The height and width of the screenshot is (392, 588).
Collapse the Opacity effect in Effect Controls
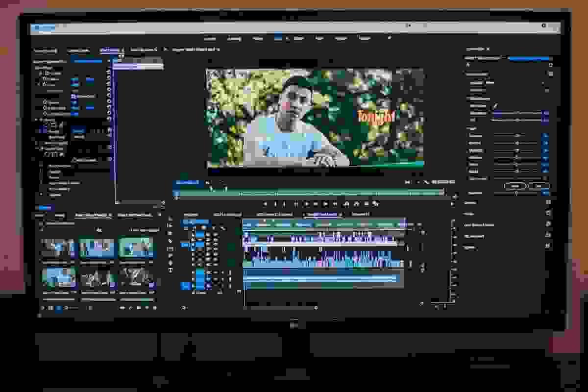[x=36, y=120]
